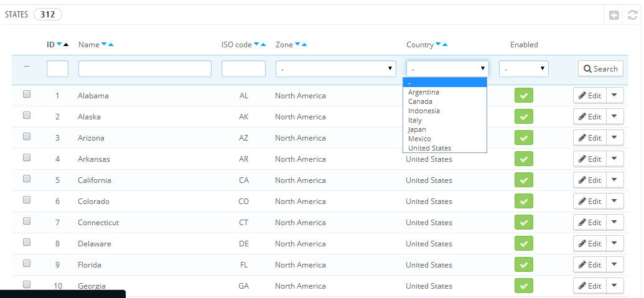Sort Country column descending arrow
Image resolution: width=644 pixels, height=298 pixels.
point(438,44)
